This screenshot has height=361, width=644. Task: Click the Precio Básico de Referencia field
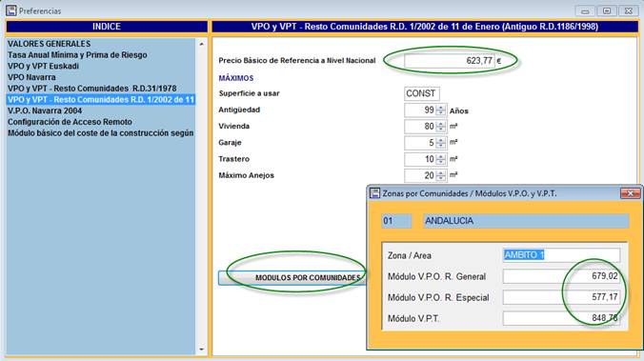click(450, 61)
